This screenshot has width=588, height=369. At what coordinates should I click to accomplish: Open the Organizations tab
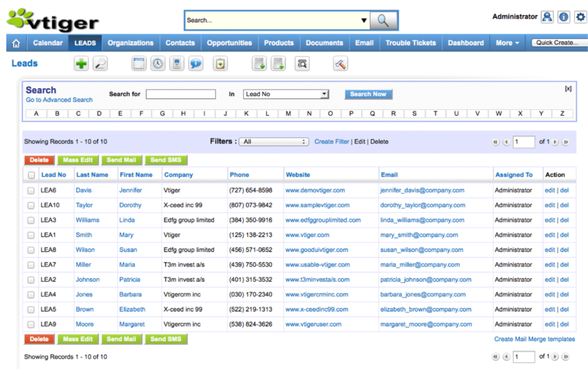(x=130, y=43)
